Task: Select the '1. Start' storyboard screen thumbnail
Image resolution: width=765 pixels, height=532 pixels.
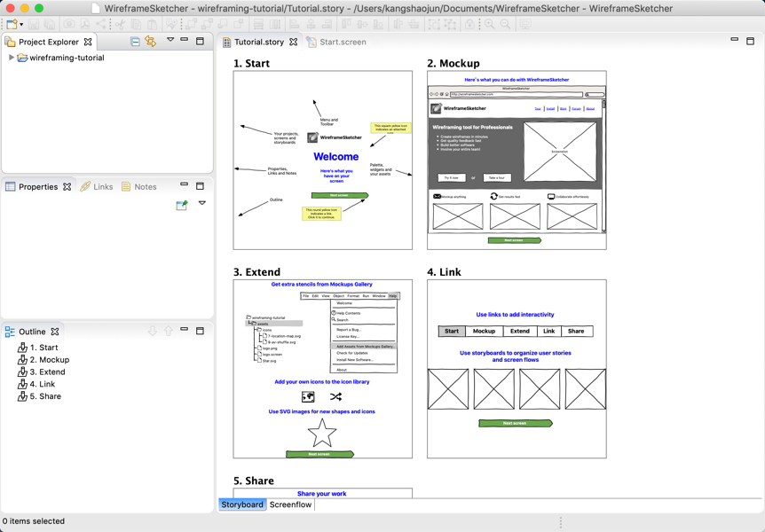Action: pyautogui.click(x=322, y=160)
